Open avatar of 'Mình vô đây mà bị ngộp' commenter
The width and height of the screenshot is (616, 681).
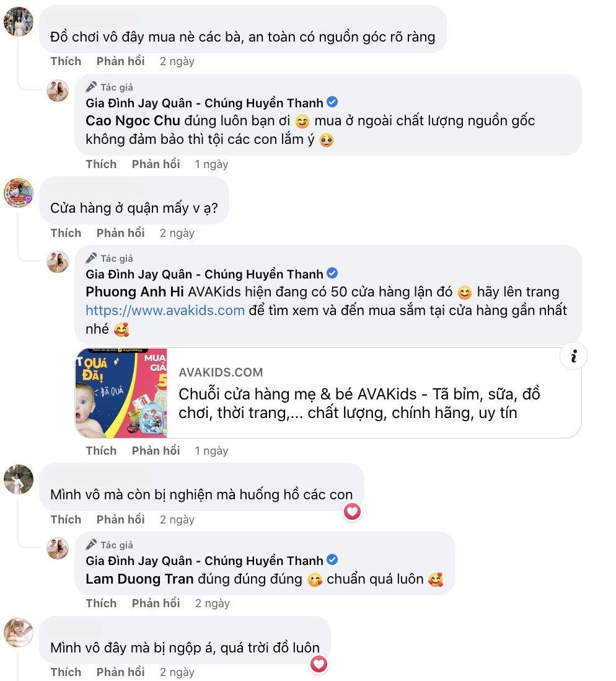[x=19, y=633]
